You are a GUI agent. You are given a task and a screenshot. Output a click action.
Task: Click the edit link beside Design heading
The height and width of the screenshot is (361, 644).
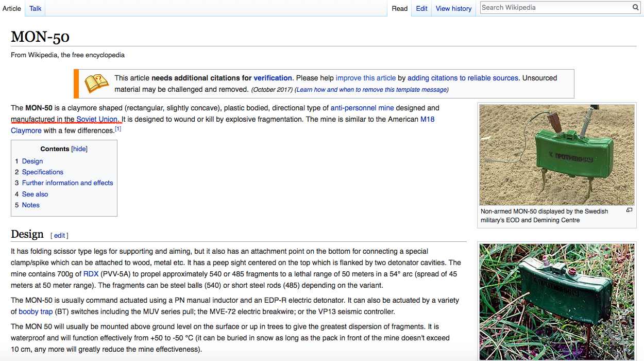60,235
